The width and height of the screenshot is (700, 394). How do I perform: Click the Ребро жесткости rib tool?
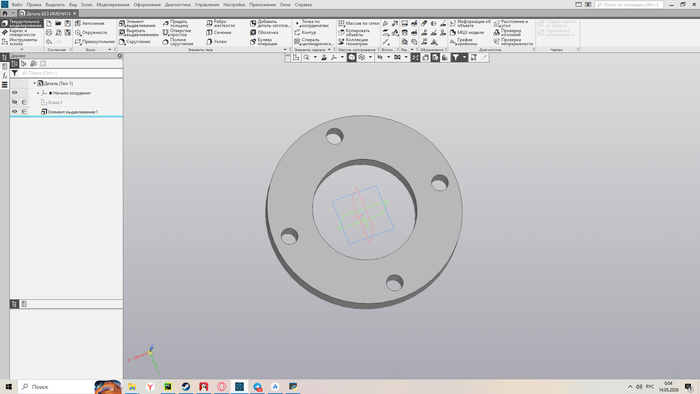(220, 23)
